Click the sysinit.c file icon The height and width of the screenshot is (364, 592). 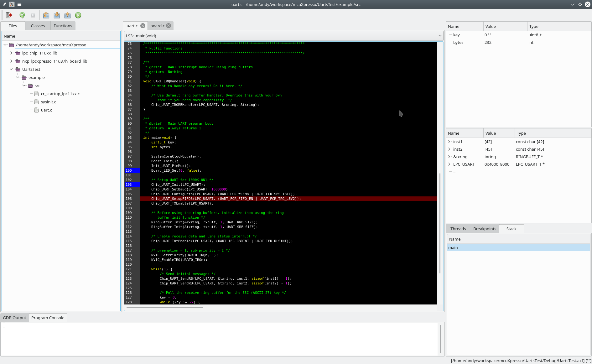point(37,102)
